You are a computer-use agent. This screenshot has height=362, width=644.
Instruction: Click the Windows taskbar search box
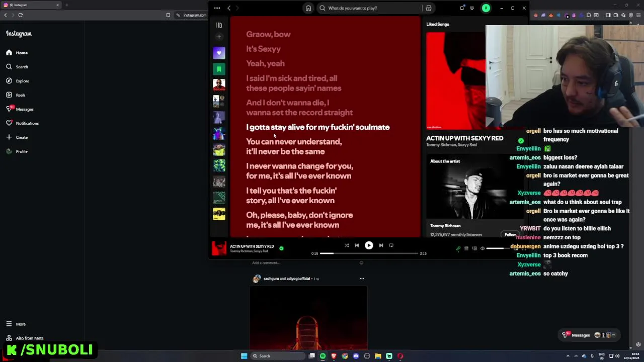279,356
